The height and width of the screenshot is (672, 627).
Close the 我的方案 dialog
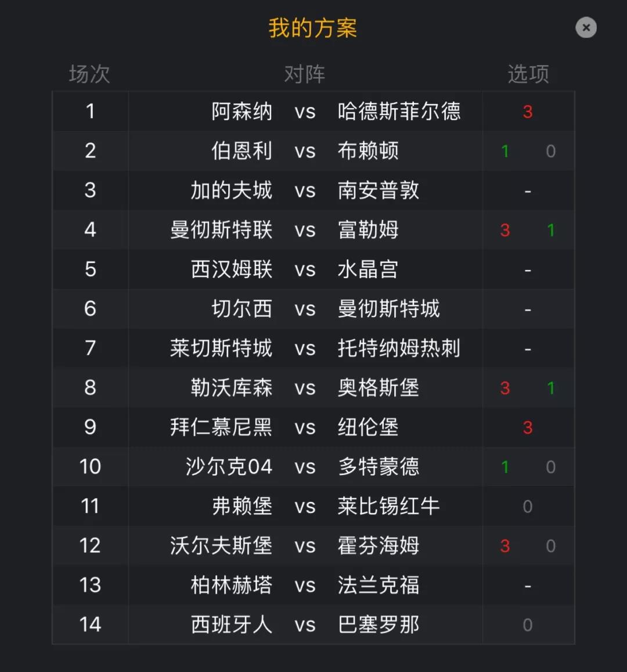586,28
